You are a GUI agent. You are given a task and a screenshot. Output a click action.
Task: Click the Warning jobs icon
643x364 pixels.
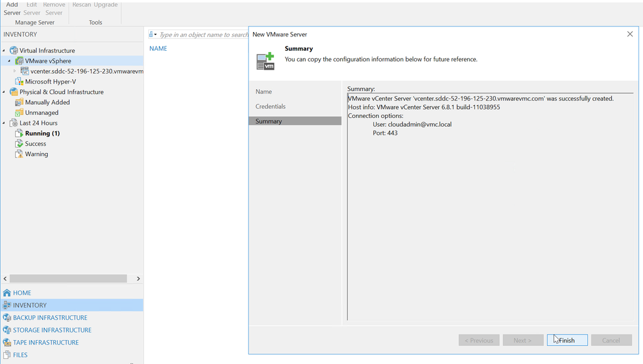(x=19, y=154)
